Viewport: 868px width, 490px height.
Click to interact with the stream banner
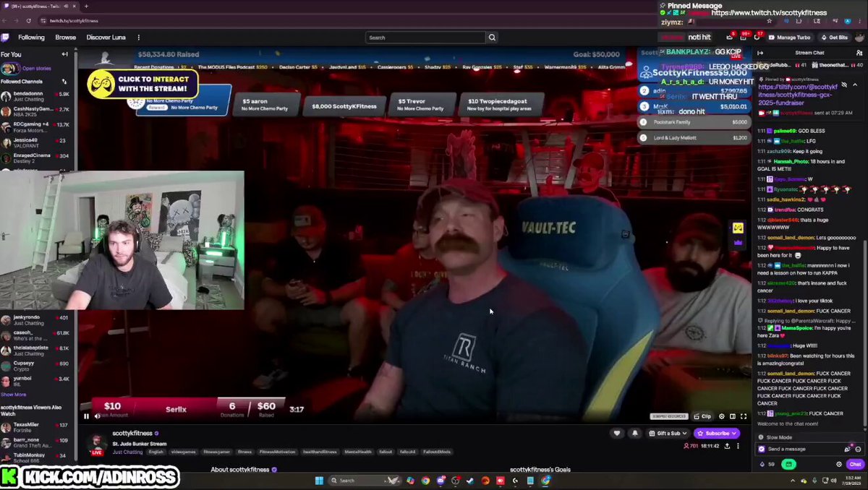tap(142, 84)
